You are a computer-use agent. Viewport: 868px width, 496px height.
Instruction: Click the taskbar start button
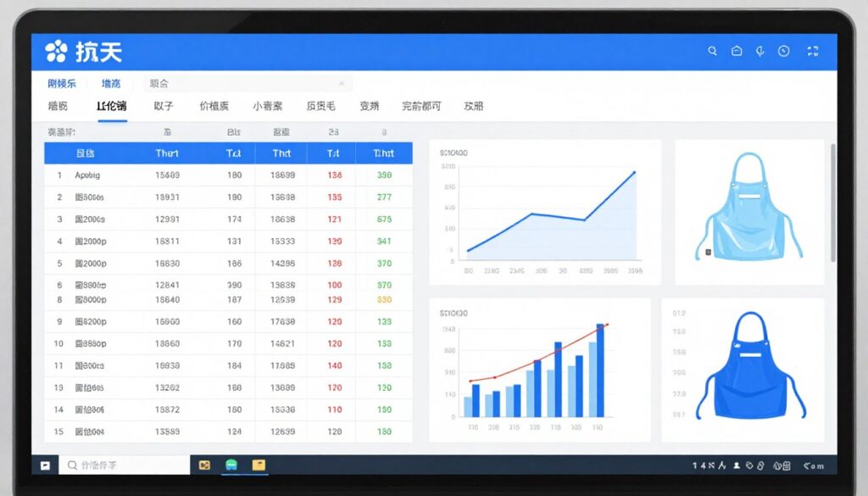(x=46, y=465)
